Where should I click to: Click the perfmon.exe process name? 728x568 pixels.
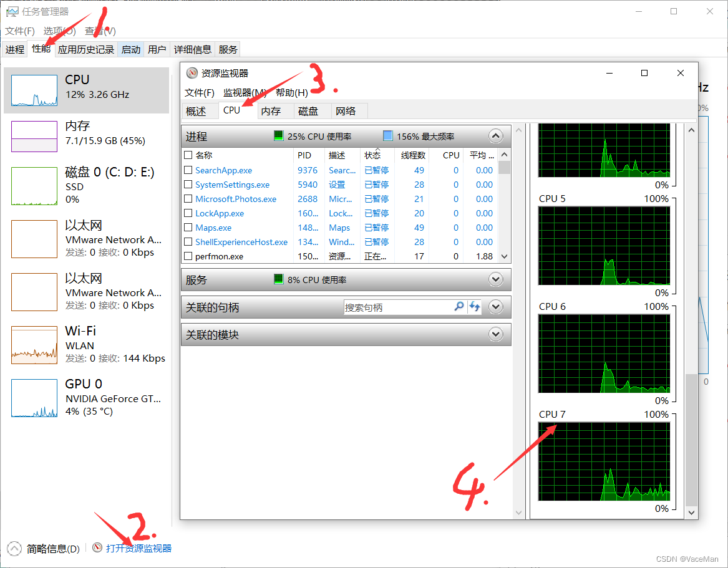click(219, 256)
